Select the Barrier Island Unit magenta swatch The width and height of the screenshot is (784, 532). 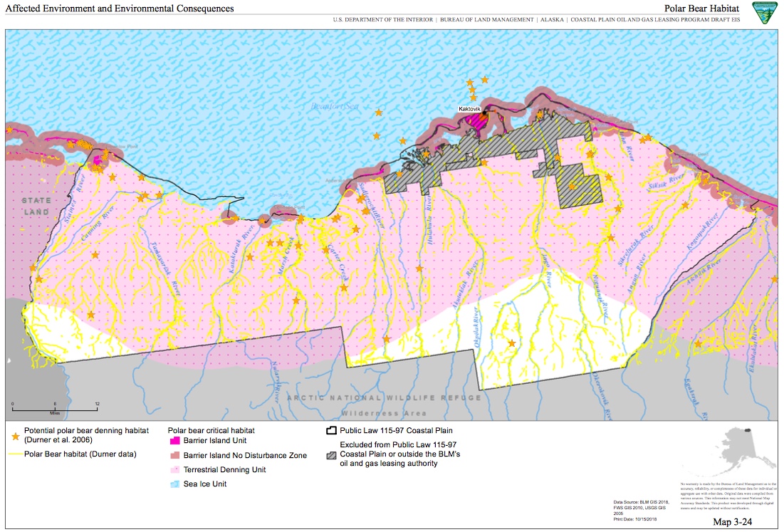pos(175,442)
